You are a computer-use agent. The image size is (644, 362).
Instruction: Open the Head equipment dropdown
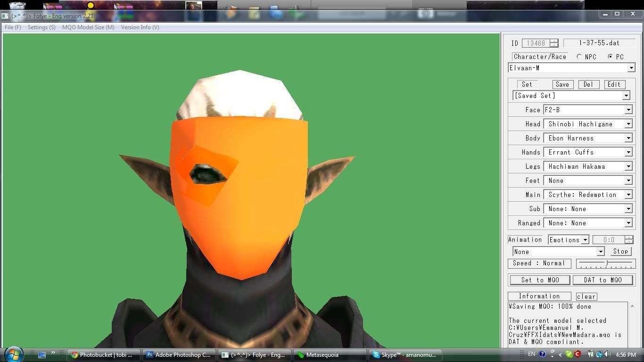pyautogui.click(x=628, y=124)
